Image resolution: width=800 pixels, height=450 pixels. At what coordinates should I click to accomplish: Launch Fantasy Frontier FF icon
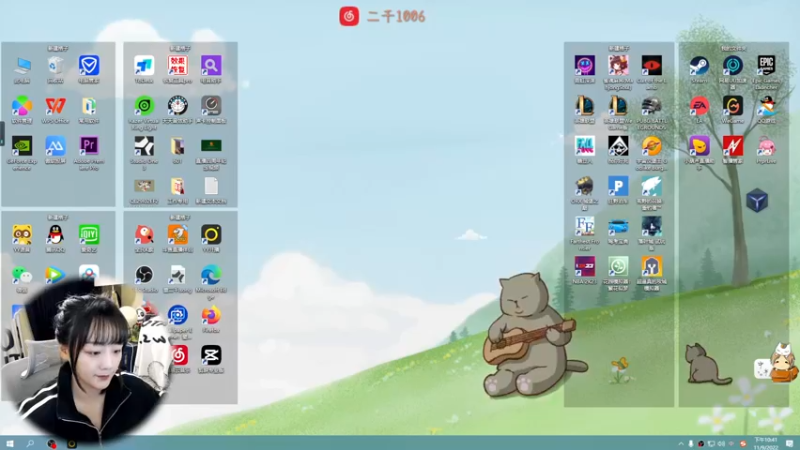coord(585,226)
